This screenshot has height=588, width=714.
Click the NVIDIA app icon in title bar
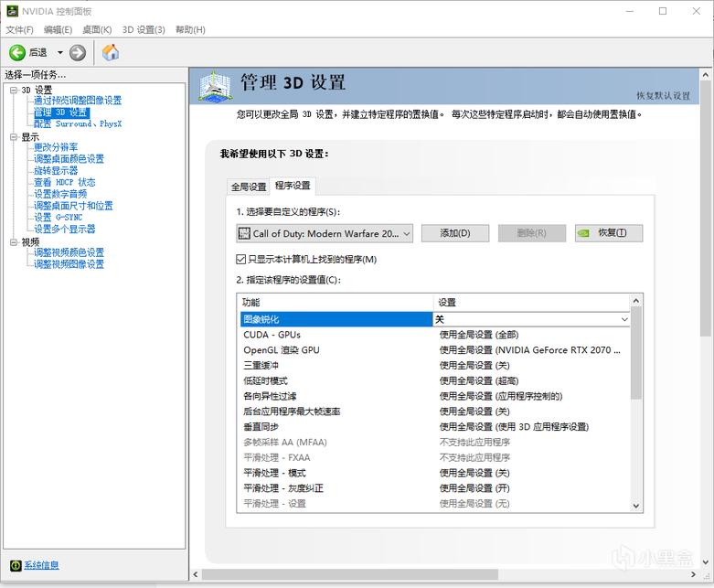coord(11,11)
